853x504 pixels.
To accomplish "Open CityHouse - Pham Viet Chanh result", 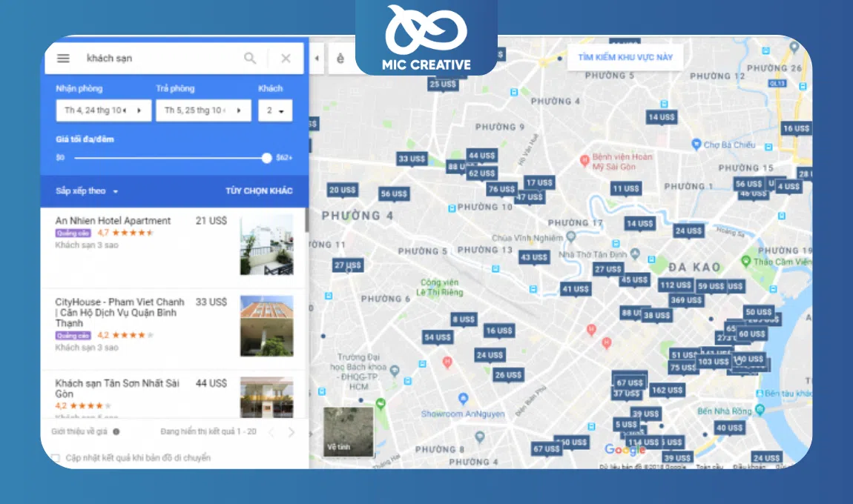I will pyautogui.click(x=119, y=312).
